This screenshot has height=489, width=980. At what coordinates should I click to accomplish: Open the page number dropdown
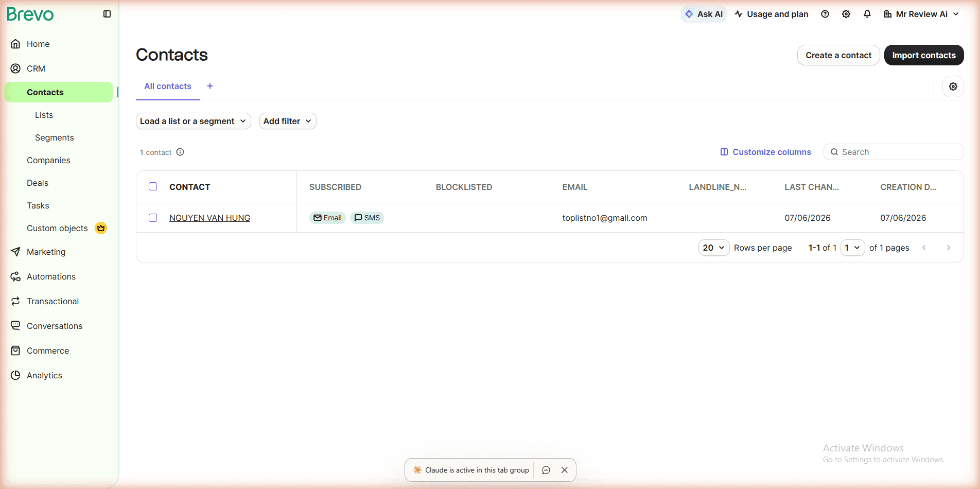click(852, 248)
